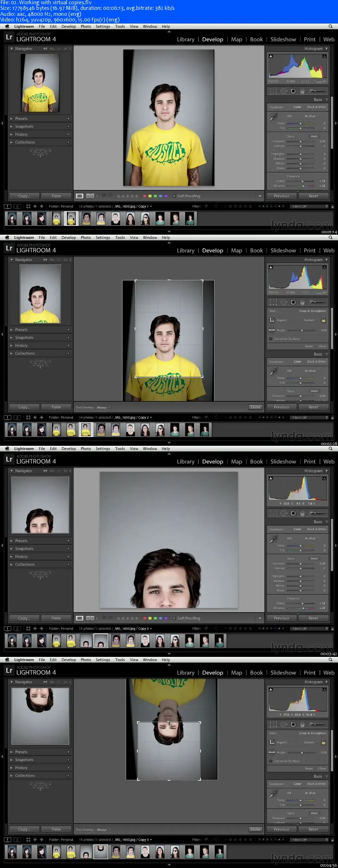Add collection via plus icon in the 00:01:14 frame
This screenshot has width=338, height=868.
click(x=69, y=142)
